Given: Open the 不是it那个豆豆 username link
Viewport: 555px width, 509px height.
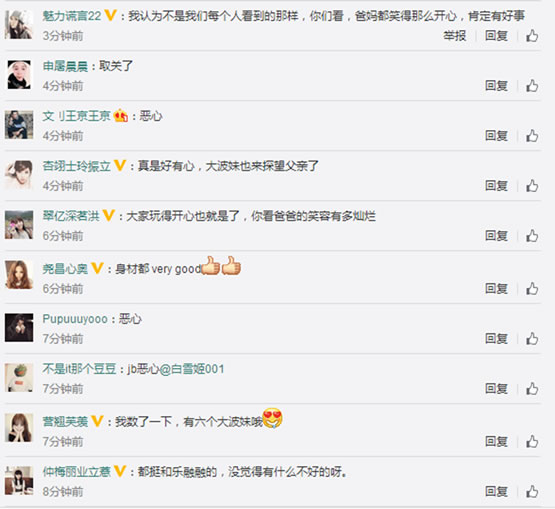Looking at the screenshot, I should pos(79,369).
